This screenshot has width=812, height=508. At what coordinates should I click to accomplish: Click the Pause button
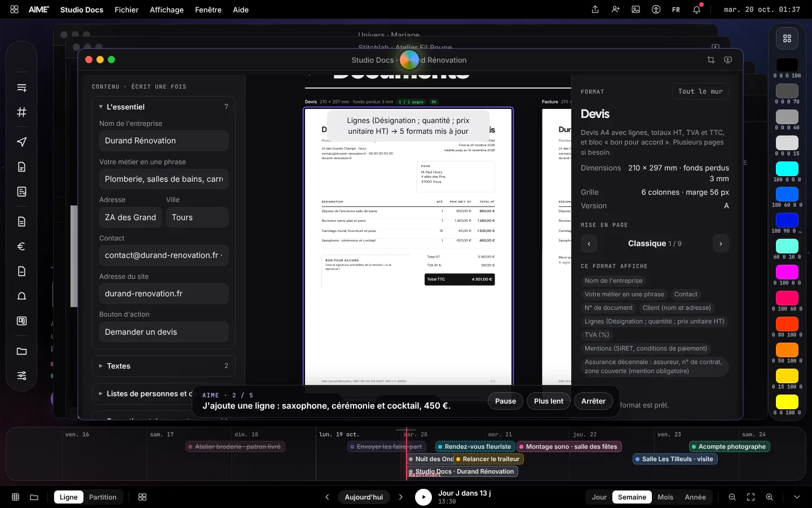pyautogui.click(x=505, y=401)
